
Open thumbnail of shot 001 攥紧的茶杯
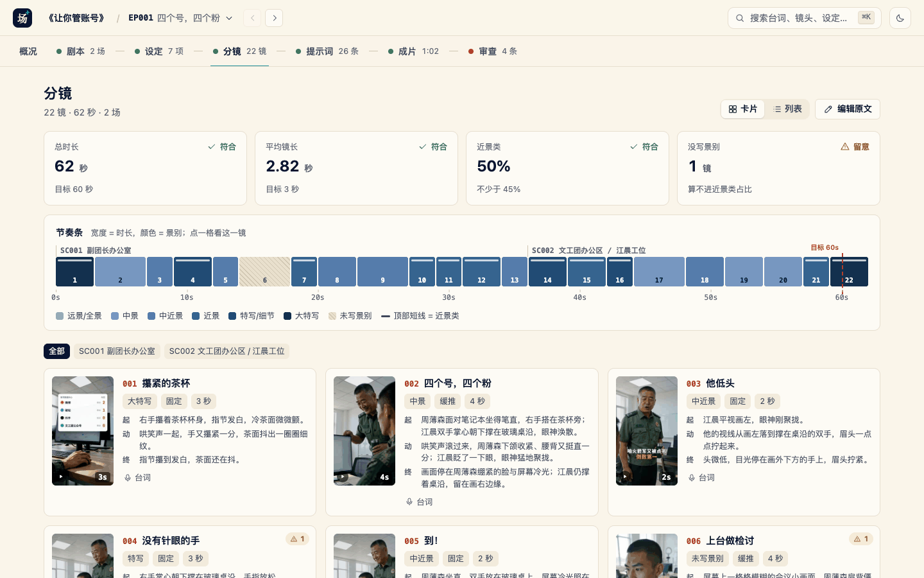click(x=83, y=431)
